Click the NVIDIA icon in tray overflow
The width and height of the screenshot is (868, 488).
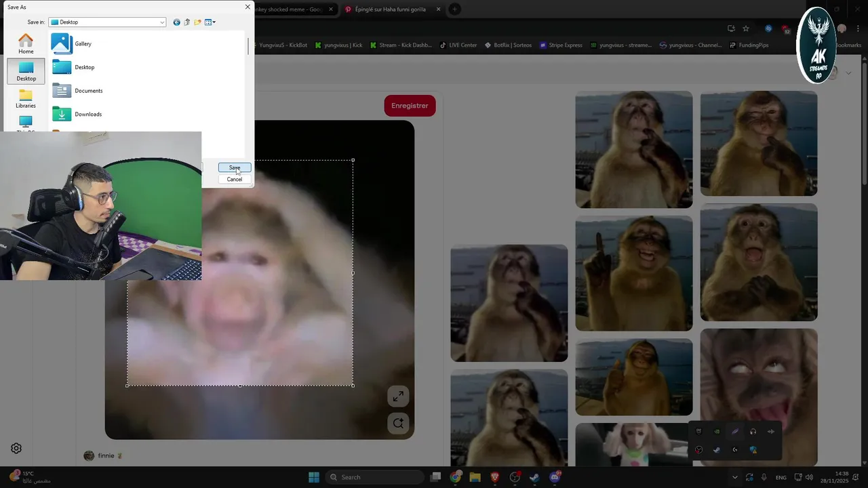point(717,431)
